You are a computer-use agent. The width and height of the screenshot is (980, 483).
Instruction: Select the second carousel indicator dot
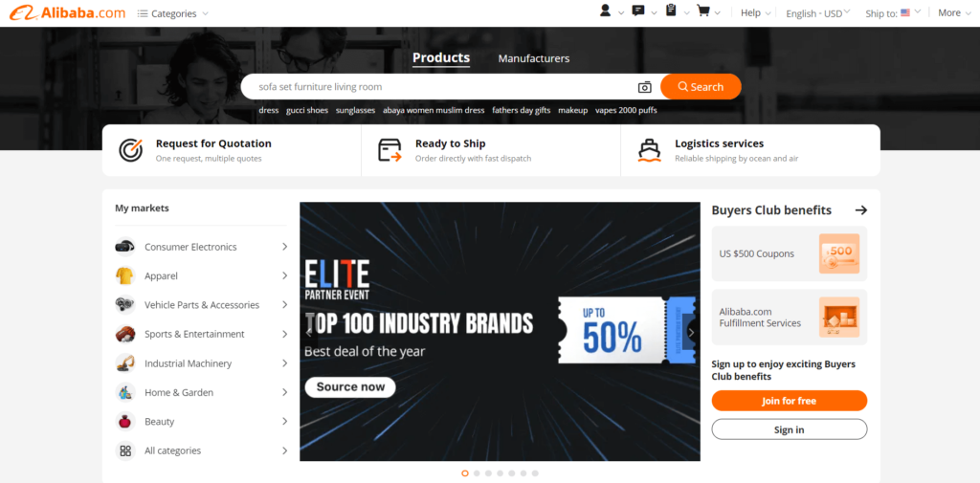(x=477, y=473)
